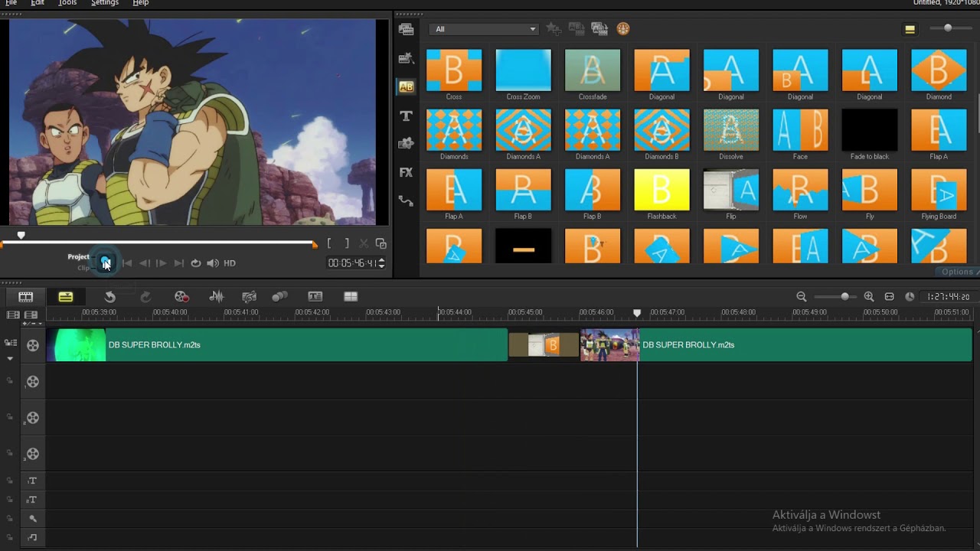Open Record/Capture option in timeline toolbar
980x551 pixels.
181,297
